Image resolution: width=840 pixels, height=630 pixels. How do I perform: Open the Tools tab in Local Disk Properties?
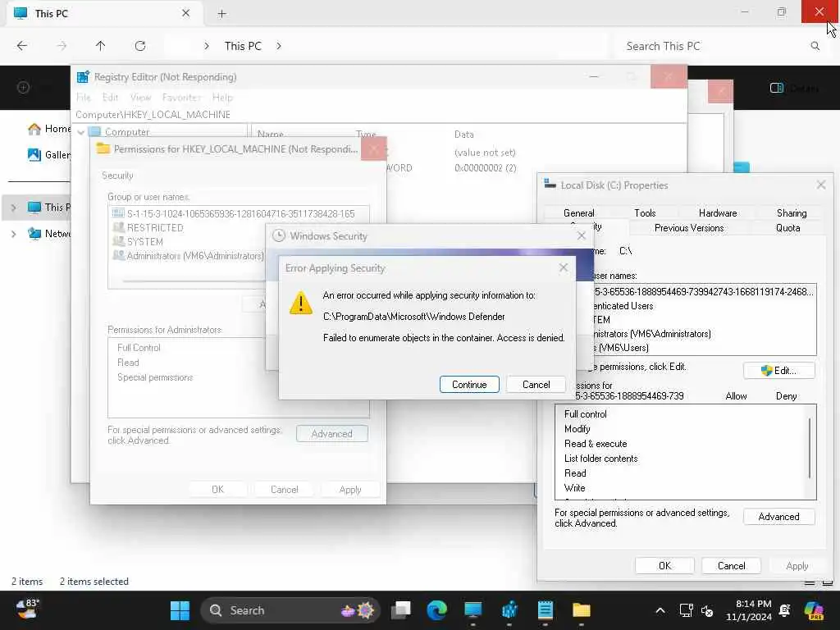click(x=645, y=212)
